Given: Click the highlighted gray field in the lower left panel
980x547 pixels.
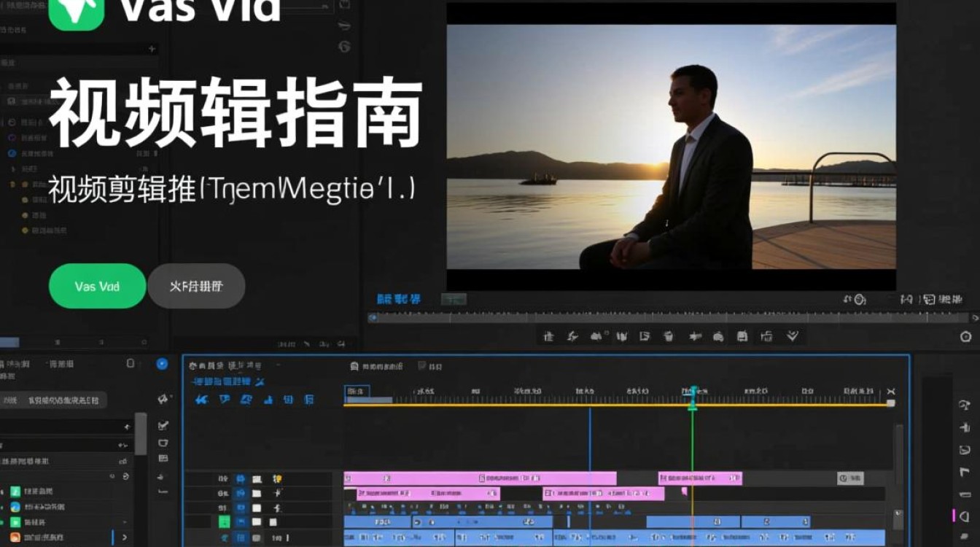Looking at the screenshot, I should tap(53, 400).
